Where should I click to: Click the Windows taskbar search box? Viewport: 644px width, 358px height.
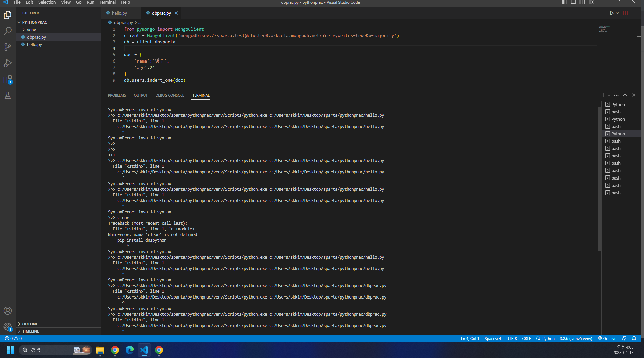click(x=55, y=350)
